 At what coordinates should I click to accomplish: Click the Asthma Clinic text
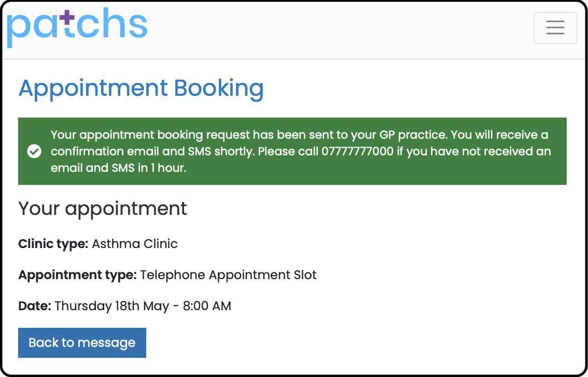pos(135,244)
